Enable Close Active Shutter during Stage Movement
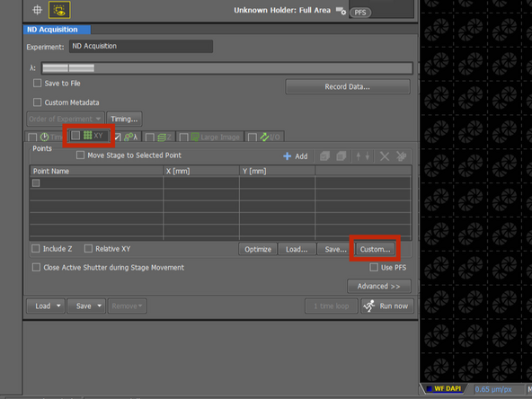This screenshot has height=399, width=532. (36, 268)
